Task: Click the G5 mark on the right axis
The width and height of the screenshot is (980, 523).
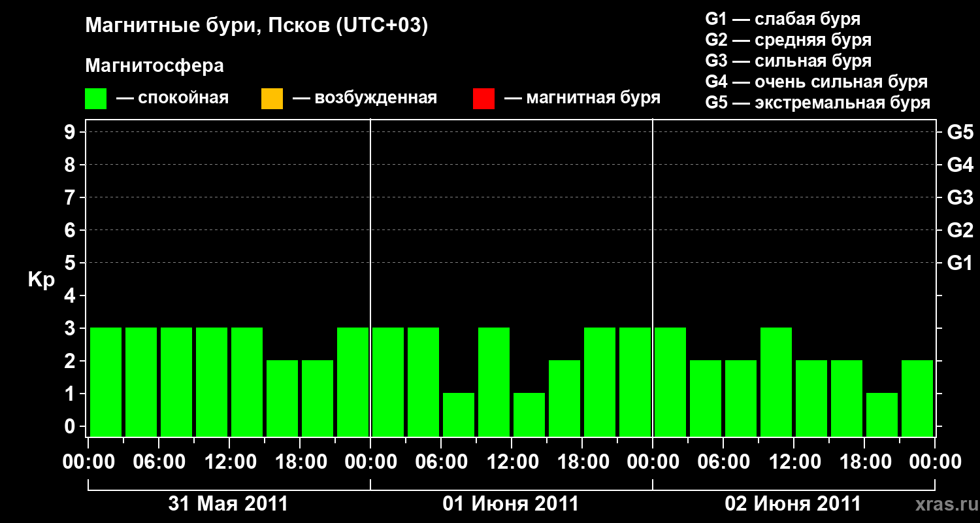Action: [960, 132]
